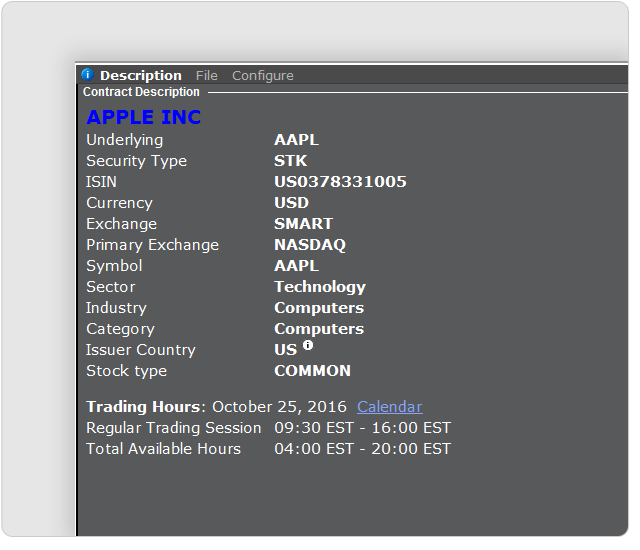Click 04:00 EST - 20:00 EST hours

(362, 449)
